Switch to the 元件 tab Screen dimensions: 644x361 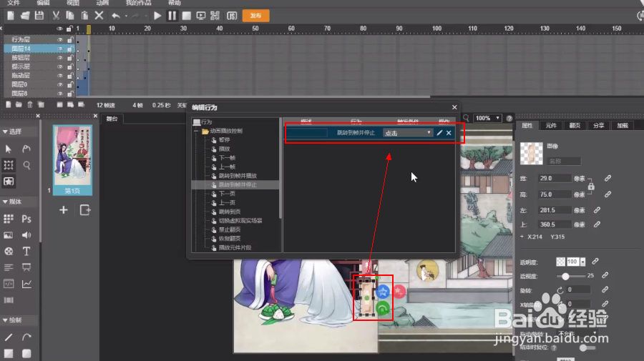coord(551,126)
